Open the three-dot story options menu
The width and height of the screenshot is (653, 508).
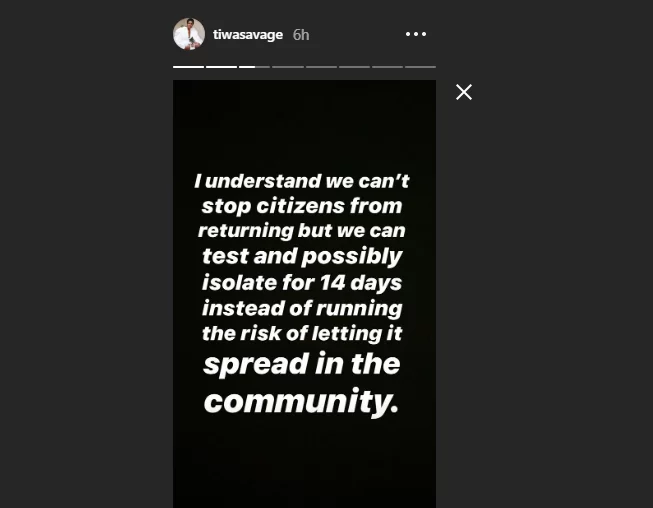(416, 34)
